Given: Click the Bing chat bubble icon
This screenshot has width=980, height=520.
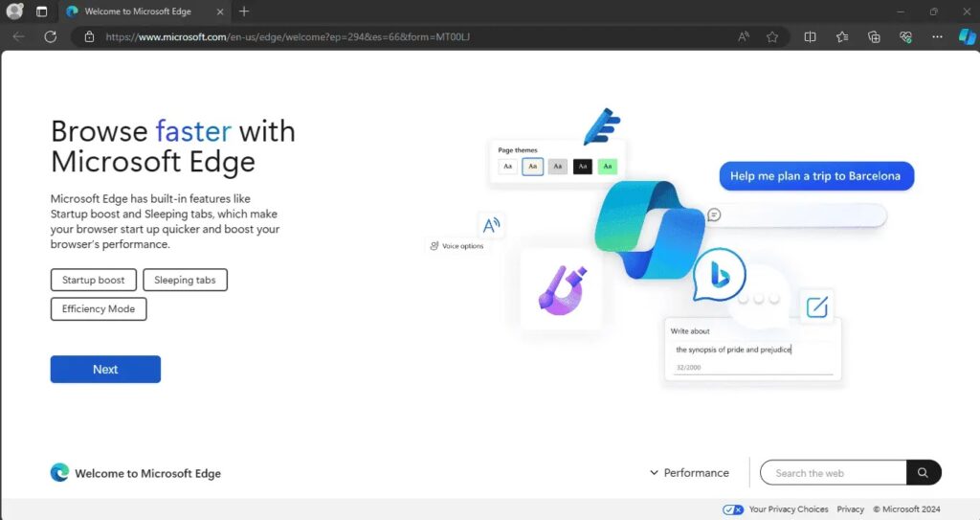Looking at the screenshot, I should coord(720,276).
